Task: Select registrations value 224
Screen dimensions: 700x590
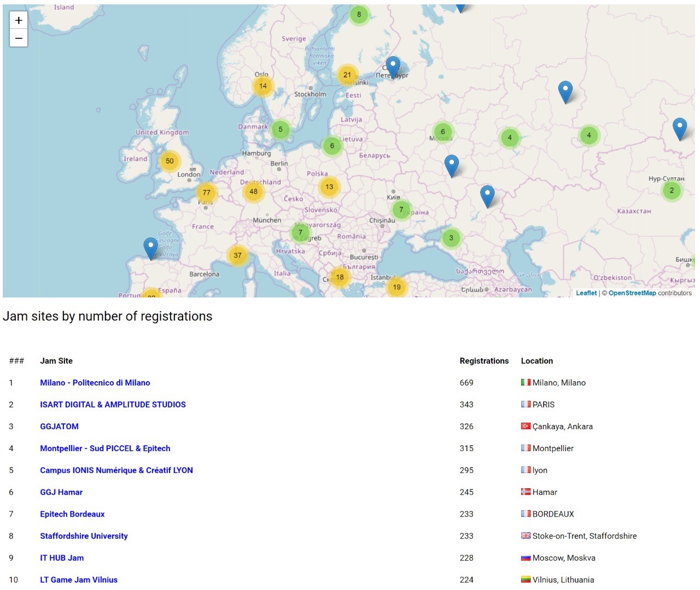Action: coord(466,580)
